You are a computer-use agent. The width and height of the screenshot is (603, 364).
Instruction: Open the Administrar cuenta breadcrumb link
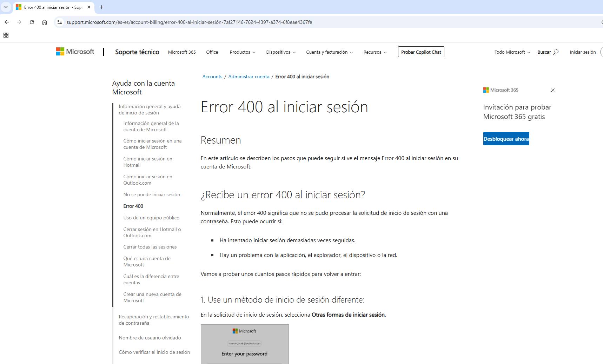click(249, 77)
